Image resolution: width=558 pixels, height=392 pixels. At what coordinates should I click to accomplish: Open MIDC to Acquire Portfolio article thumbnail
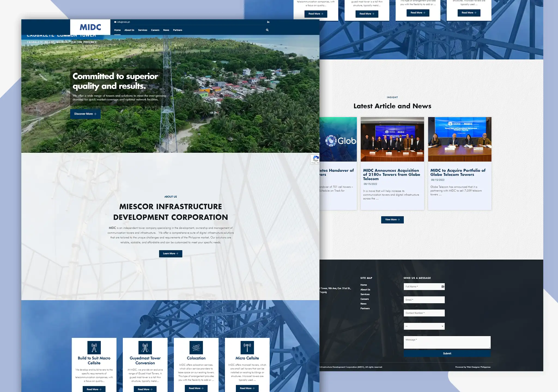[459, 139]
